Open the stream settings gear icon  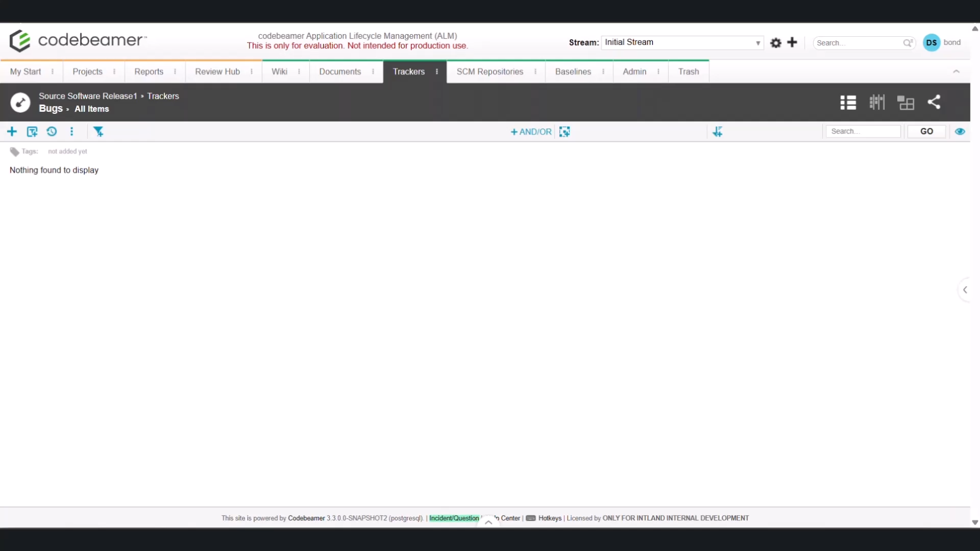776,43
